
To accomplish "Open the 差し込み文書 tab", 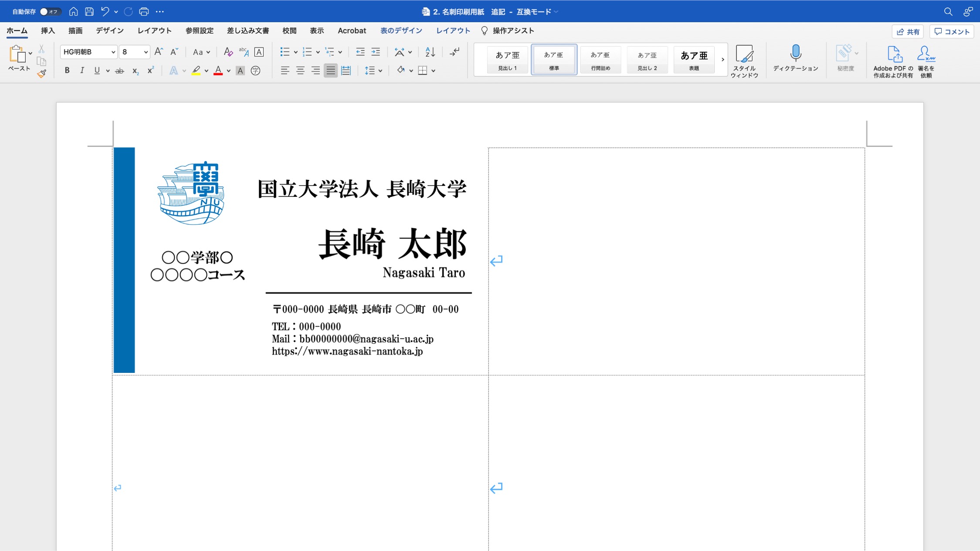I will coord(248,30).
